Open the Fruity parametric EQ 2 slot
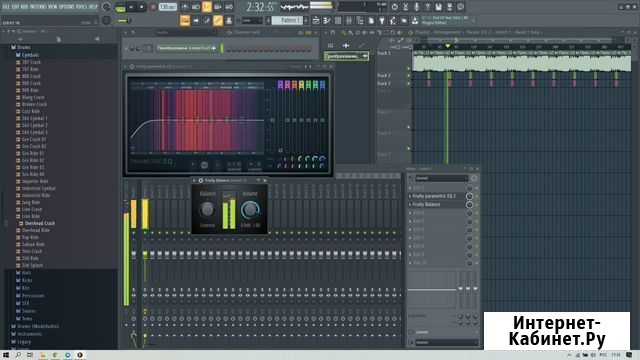 pos(434,196)
